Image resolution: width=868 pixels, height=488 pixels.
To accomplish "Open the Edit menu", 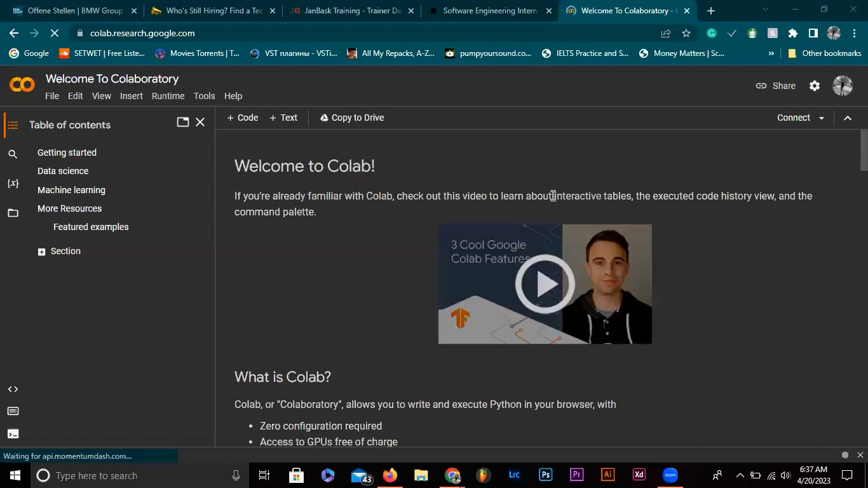I will click(76, 96).
